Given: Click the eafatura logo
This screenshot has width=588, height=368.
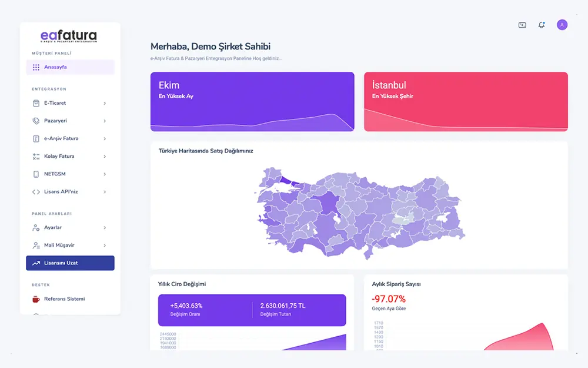Looking at the screenshot, I should click(x=69, y=37).
